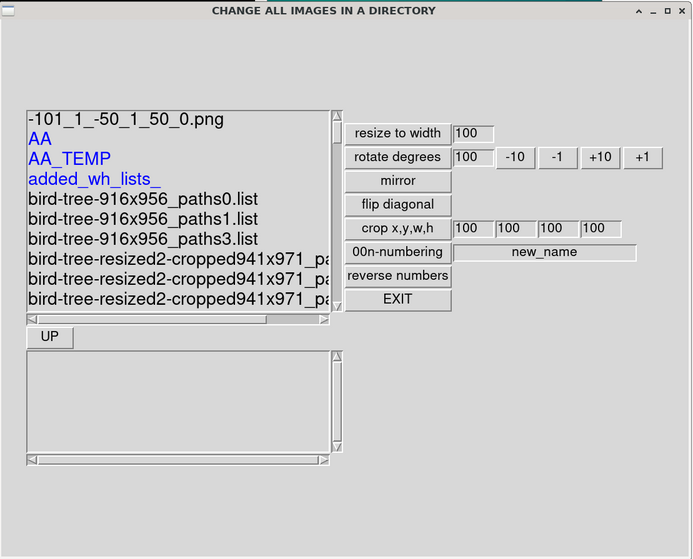Image resolution: width=693 pixels, height=559 pixels.
Task: Click file list vertical scrollbar thumb
Action: 337,133
